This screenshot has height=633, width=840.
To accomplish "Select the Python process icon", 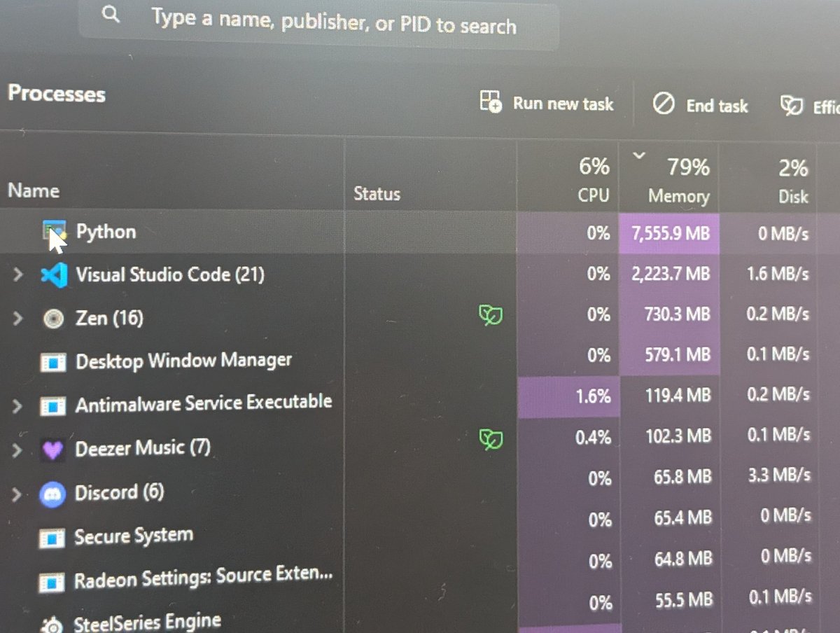I will click(x=54, y=231).
